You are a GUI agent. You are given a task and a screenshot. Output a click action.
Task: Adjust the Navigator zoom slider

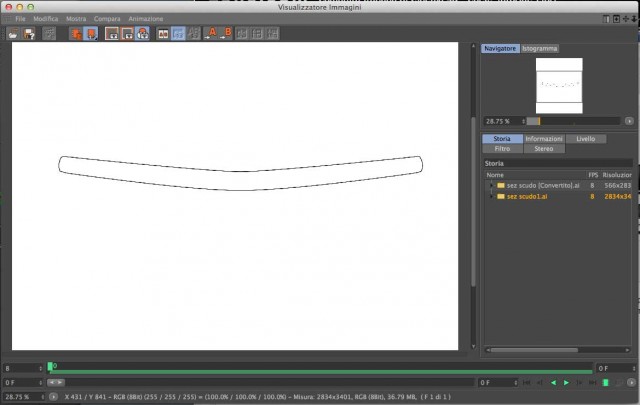573,121
